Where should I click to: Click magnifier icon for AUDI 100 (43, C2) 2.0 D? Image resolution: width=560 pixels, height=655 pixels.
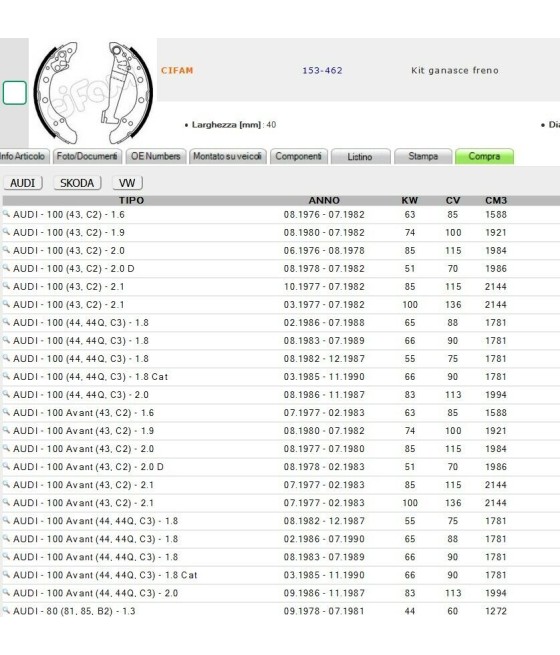[x=6, y=268]
